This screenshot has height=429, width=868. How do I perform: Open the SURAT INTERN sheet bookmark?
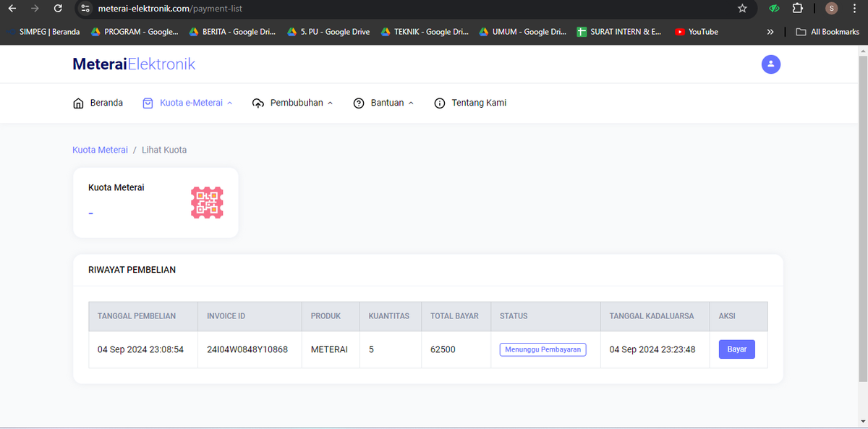click(620, 32)
